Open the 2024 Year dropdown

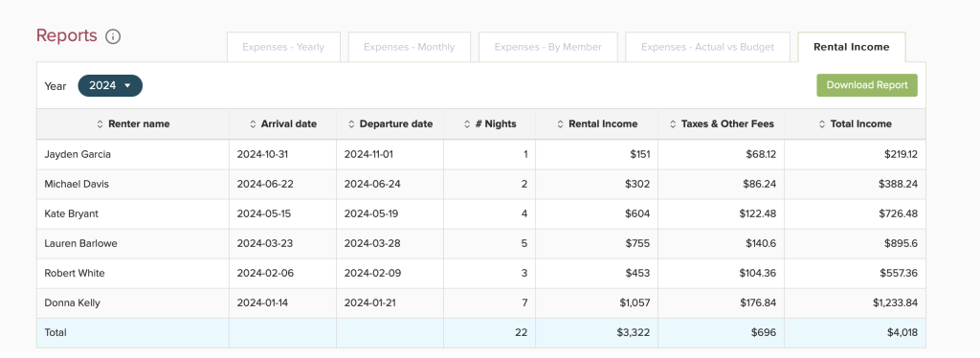click(x=110, y=85)
